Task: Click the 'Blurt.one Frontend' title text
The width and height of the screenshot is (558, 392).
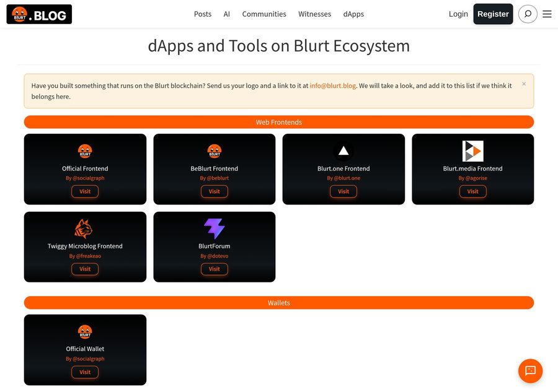Action: click(x=343, y=168)
